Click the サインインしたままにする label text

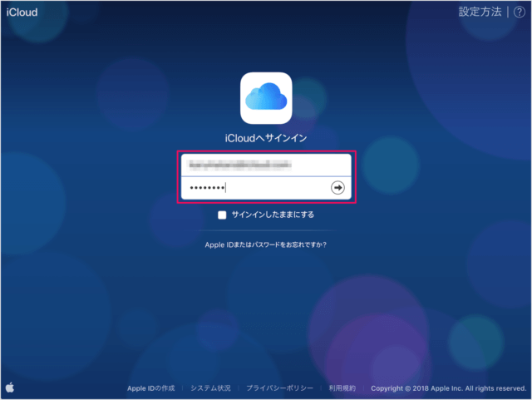click(272, 215)
